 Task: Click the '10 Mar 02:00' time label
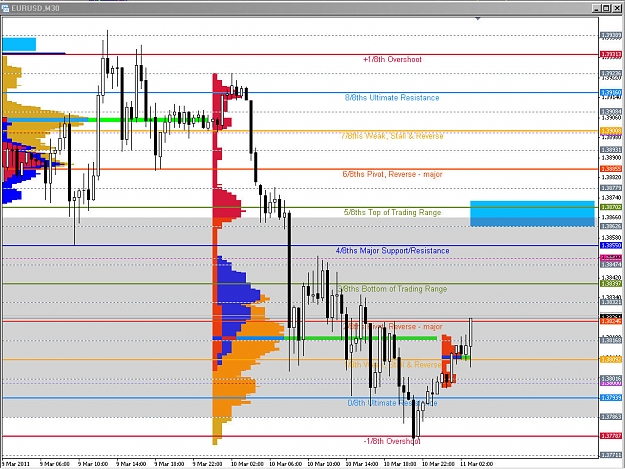coord(247,464)
